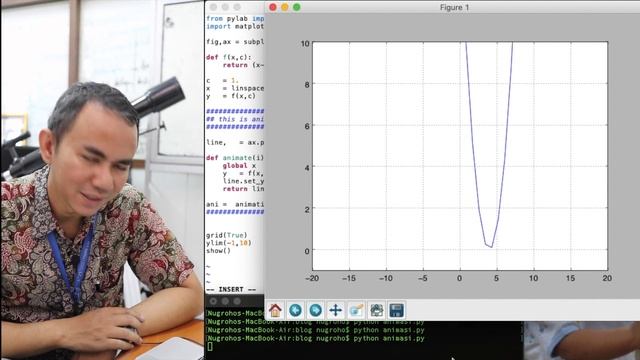Click the 'def animate(i)' line
This screenshot has width=640, height=360.
(235, 158)
